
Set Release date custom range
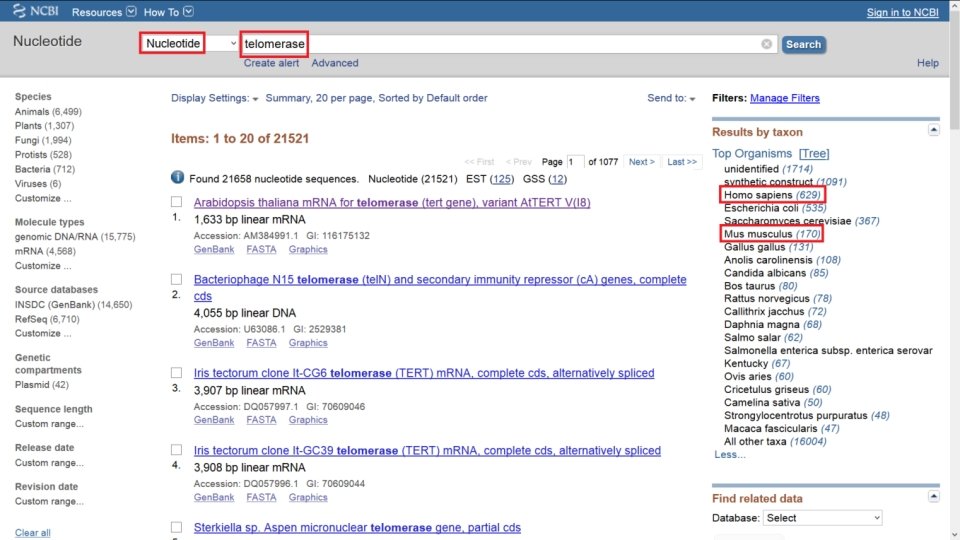coord(49,463)
